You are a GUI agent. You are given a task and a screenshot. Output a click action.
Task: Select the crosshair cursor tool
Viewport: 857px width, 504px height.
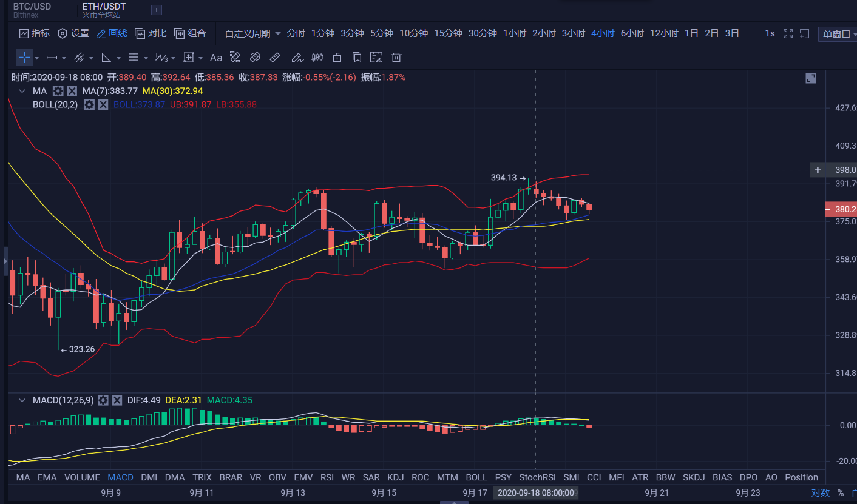click(24, 57)
